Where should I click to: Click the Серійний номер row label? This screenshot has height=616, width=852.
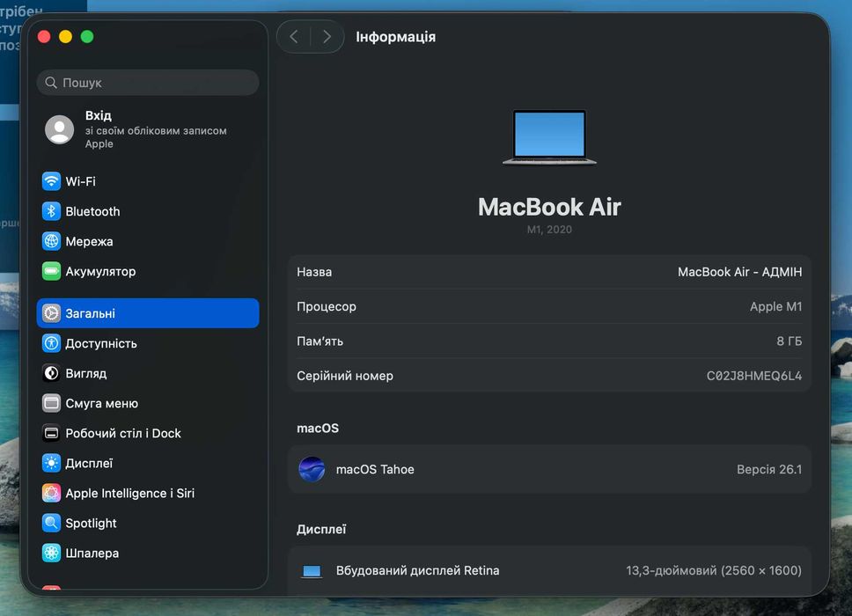344,376
